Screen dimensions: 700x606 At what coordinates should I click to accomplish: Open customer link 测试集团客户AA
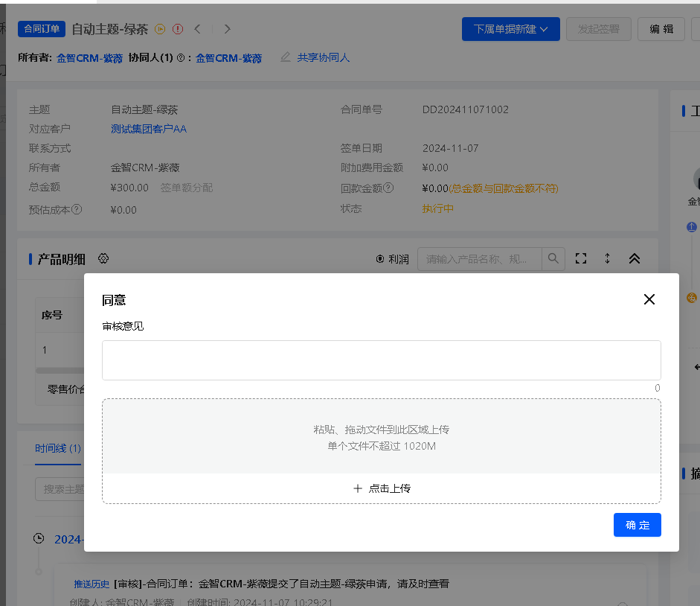(149, 129)
